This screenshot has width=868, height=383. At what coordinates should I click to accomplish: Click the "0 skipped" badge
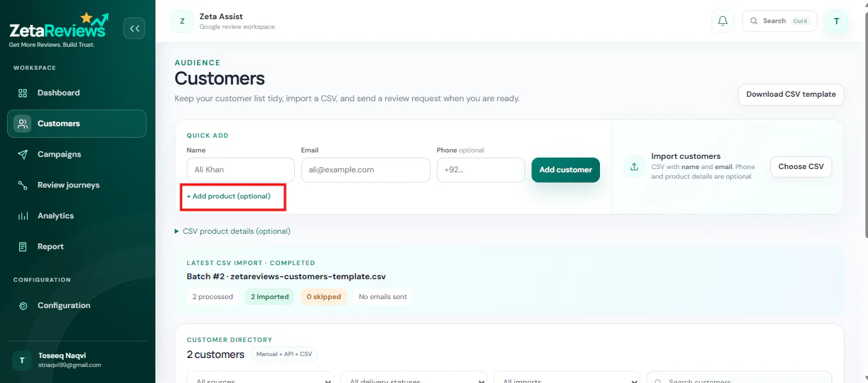323,297
